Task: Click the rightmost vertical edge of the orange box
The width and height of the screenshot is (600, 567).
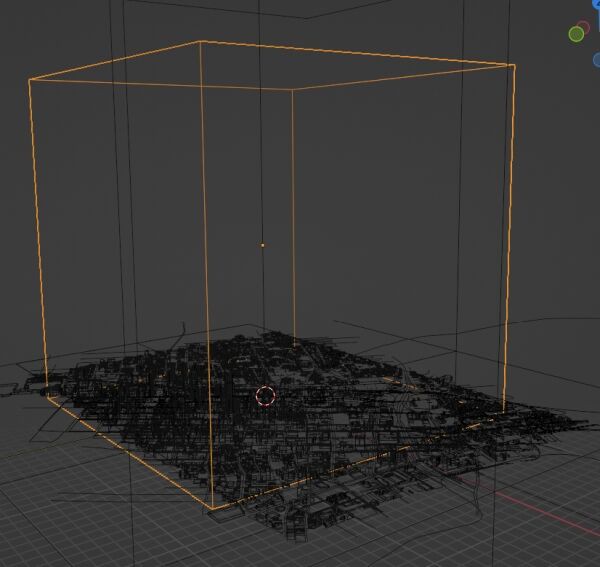Action: (x=509, y=240)
